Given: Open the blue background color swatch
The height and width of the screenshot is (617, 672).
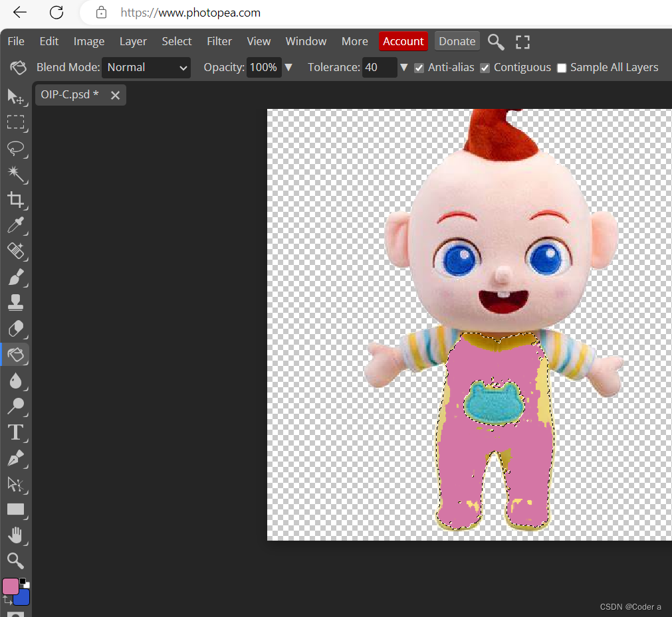Looking at the screenshot, I should click(x=24, y=599).
